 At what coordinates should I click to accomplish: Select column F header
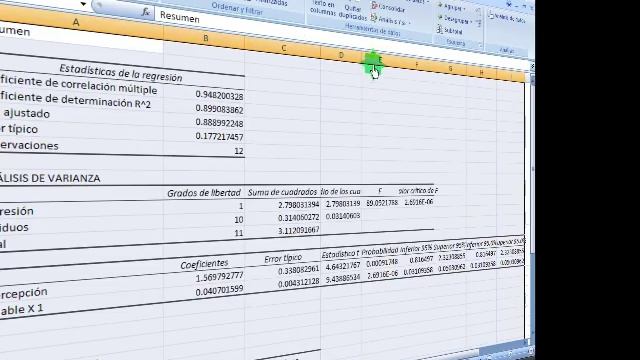(417, 64)
